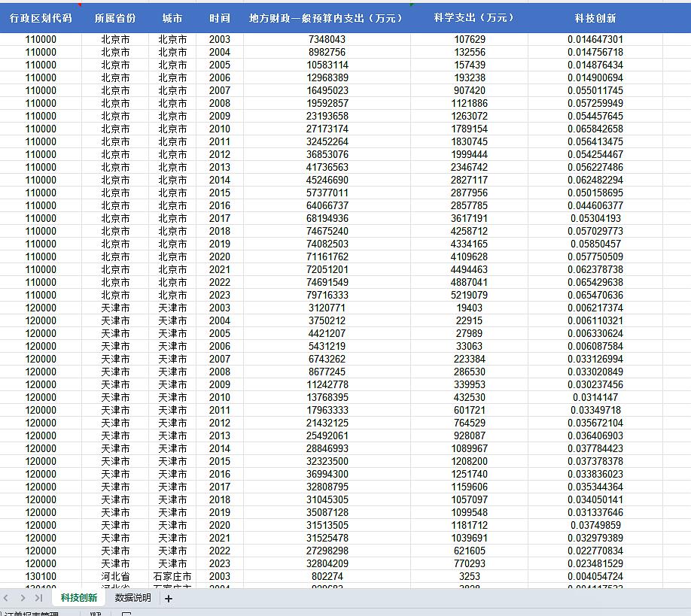Jump to last sheet with arrow-bar icon
Viewport: 691px width, 616px height.
coord(39,598)
